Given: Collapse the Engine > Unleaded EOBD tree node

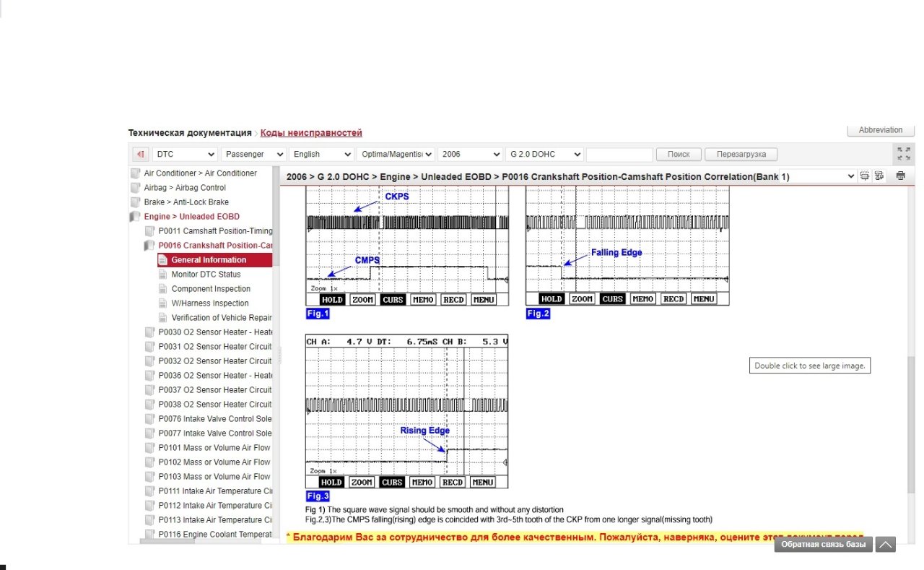Looking at the screenshot, I should coord(135,217).
